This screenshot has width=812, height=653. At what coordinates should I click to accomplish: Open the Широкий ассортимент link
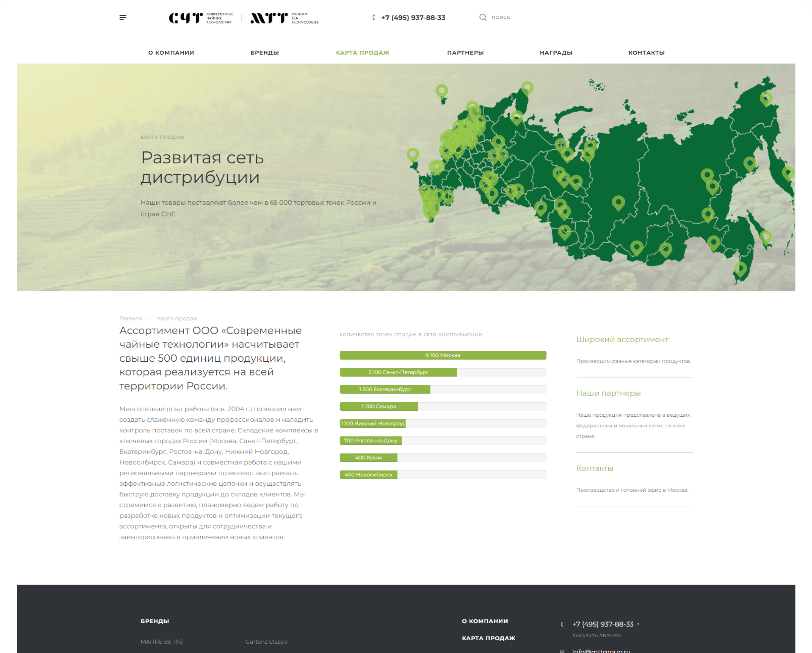(x=622, y=340)
